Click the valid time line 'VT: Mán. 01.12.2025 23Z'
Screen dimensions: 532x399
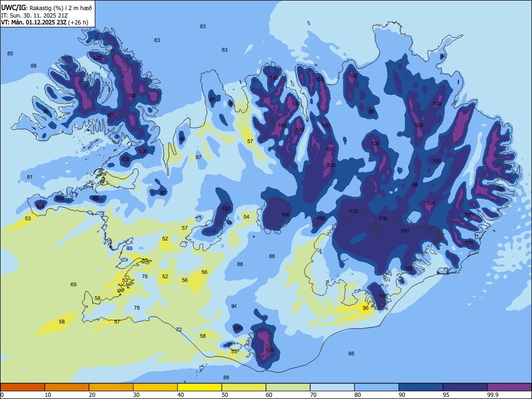pos(34,22)
